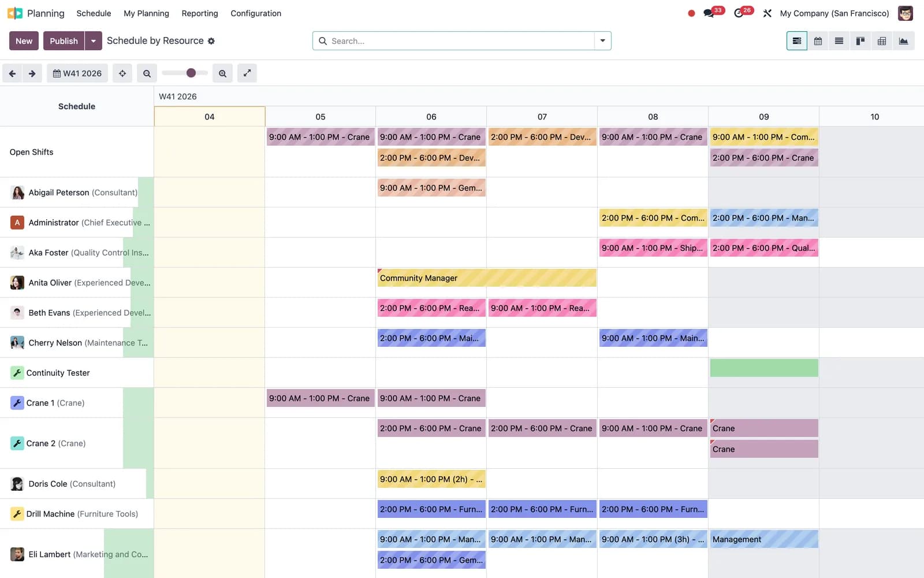Click the Open Shifts row label
Image resolution: width=924 pixels, height=578 pixels.
point(32,152)
